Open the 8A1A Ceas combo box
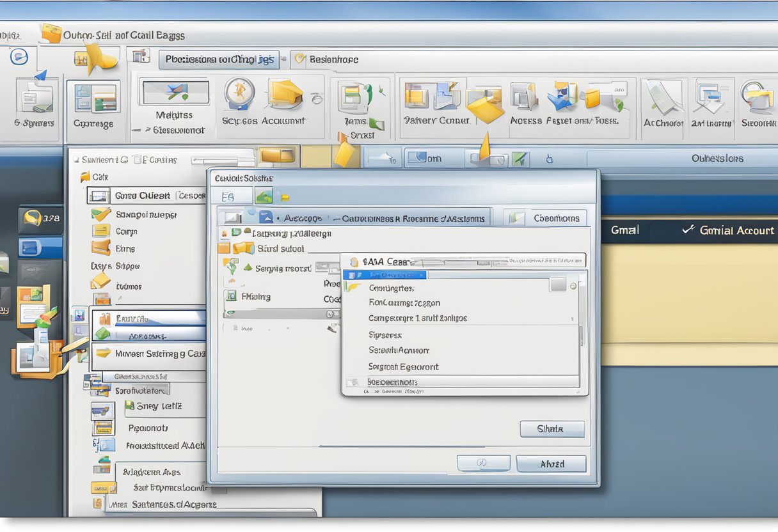 click(x=464, y=261)
